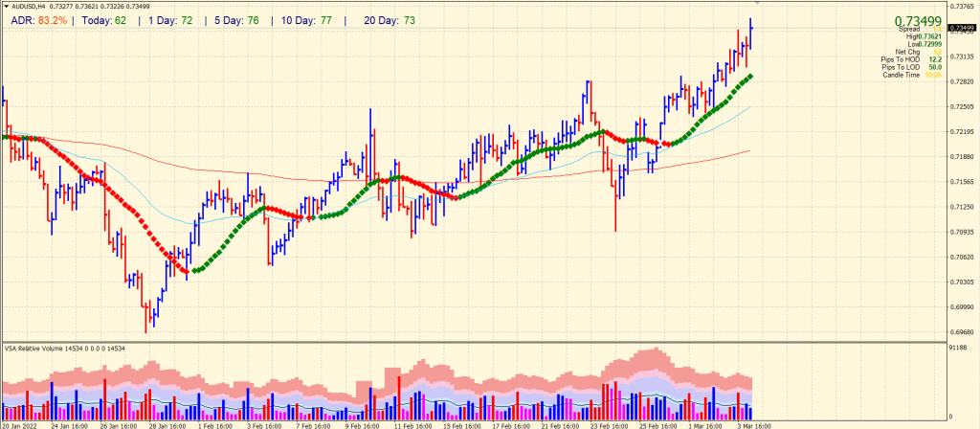The width and height of the screenshot is (980, 429).
Task: Click the black current-price tag on the axis
Action: [x=963, y=28]
